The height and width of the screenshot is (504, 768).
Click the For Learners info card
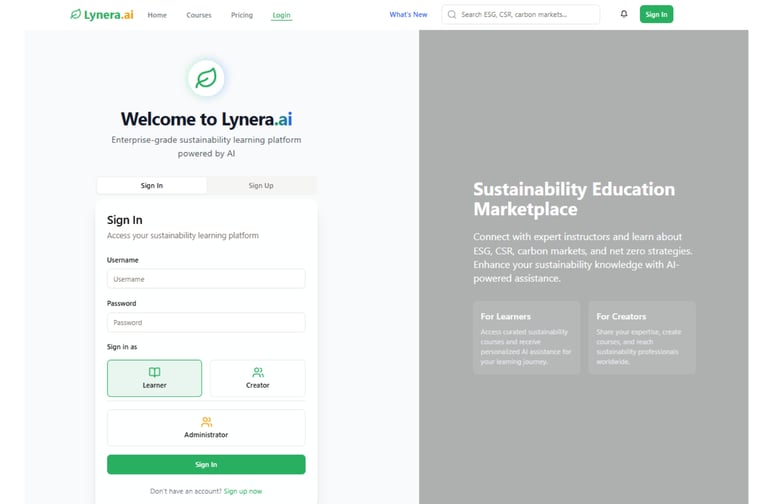[527, 337]
